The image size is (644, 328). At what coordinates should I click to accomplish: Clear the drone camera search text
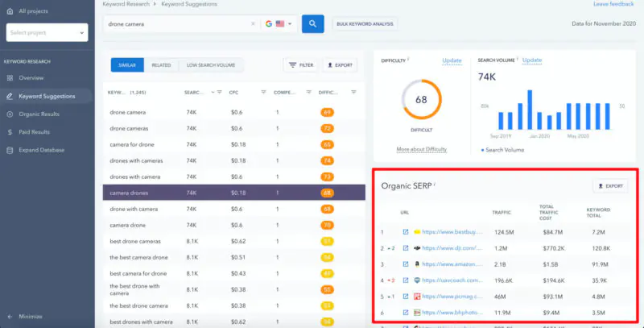click(253, 24)
